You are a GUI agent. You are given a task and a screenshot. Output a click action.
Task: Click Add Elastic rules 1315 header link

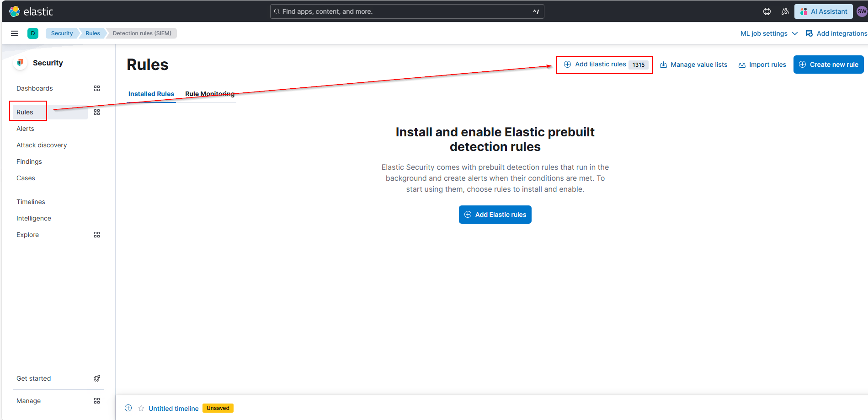[605, 65]
